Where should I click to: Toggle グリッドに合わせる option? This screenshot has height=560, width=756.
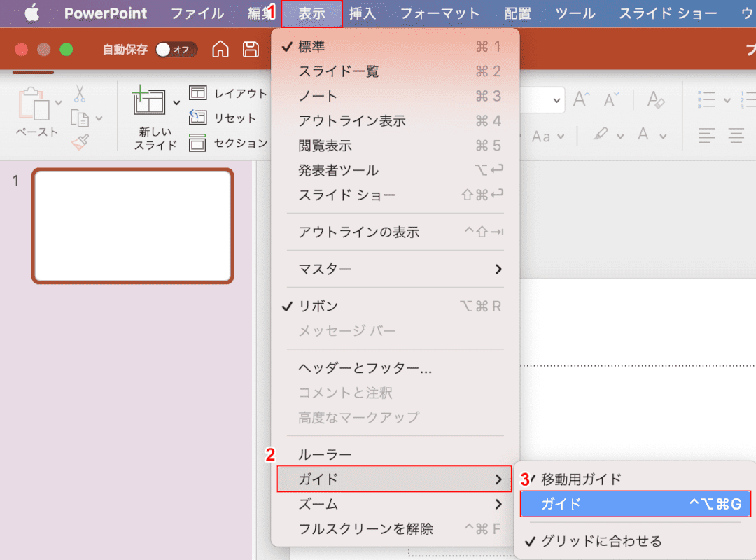coord(636,541)
